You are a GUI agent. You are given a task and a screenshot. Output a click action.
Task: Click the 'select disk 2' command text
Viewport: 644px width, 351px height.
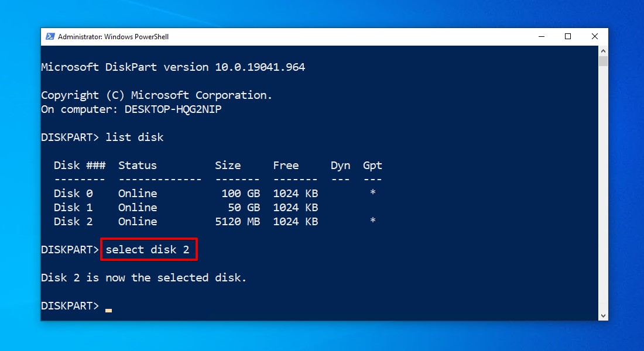(x=148, y=250)
